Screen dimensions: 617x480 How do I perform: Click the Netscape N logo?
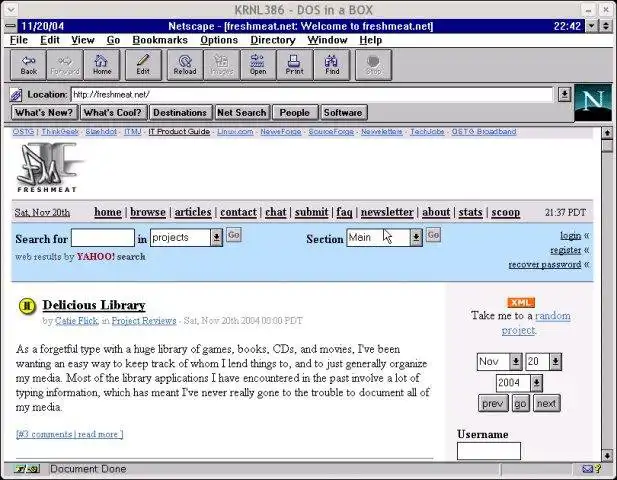pos(593,102)
